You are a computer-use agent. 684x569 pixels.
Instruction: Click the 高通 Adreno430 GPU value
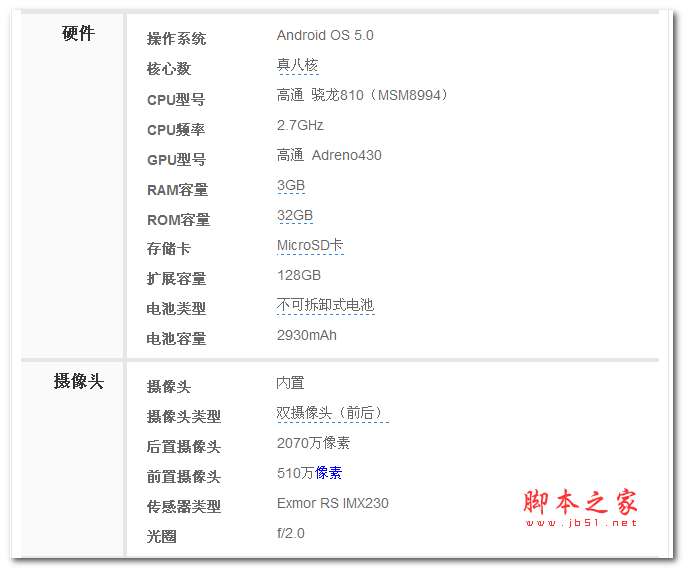coord(329,156)
